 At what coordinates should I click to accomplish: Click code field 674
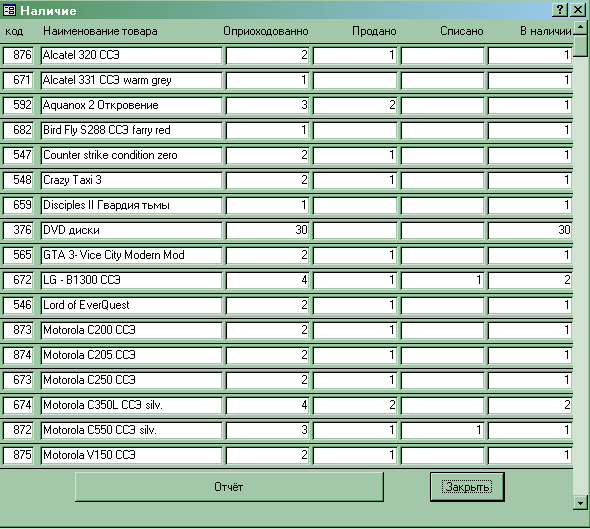(x=18, y=405)
